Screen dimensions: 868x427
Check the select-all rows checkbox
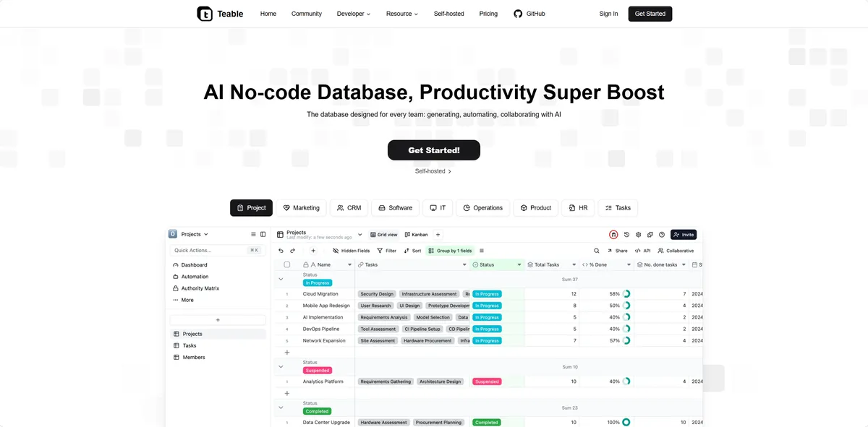[287, 265]
